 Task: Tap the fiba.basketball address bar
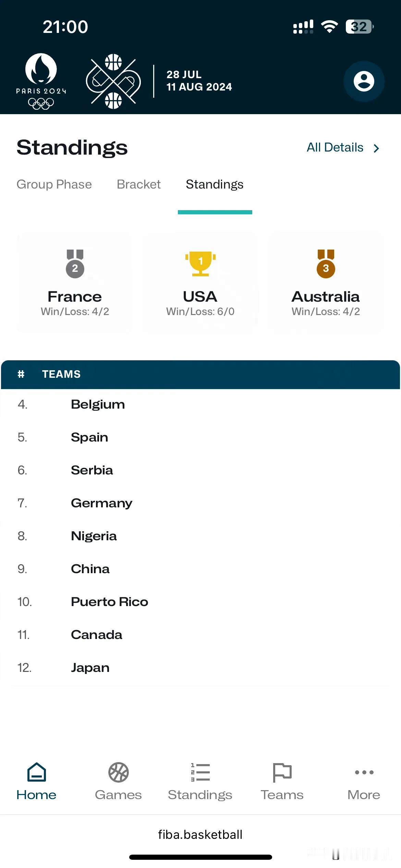pos(200,834)
